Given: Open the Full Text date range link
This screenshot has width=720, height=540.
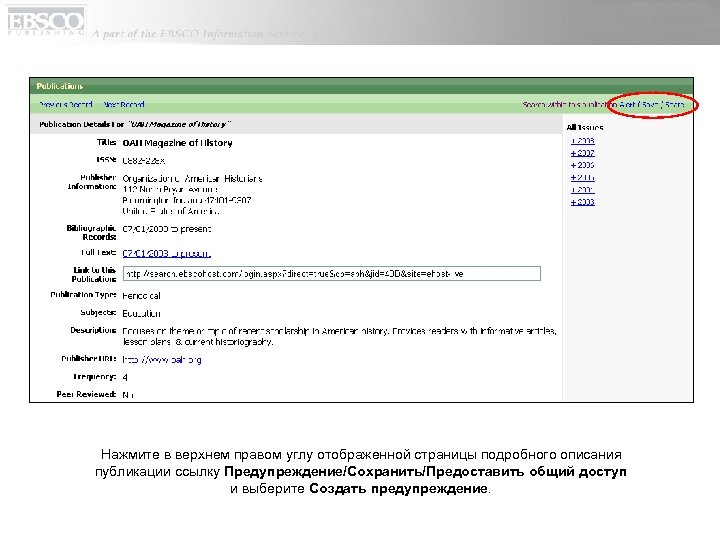Looking at the screenshot, I should coord(167,253).
